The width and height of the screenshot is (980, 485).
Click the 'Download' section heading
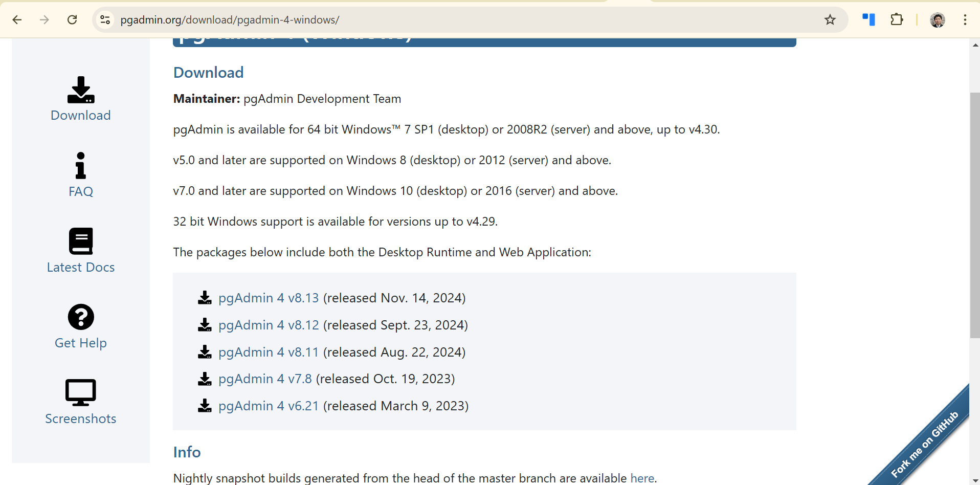[208, 73]
